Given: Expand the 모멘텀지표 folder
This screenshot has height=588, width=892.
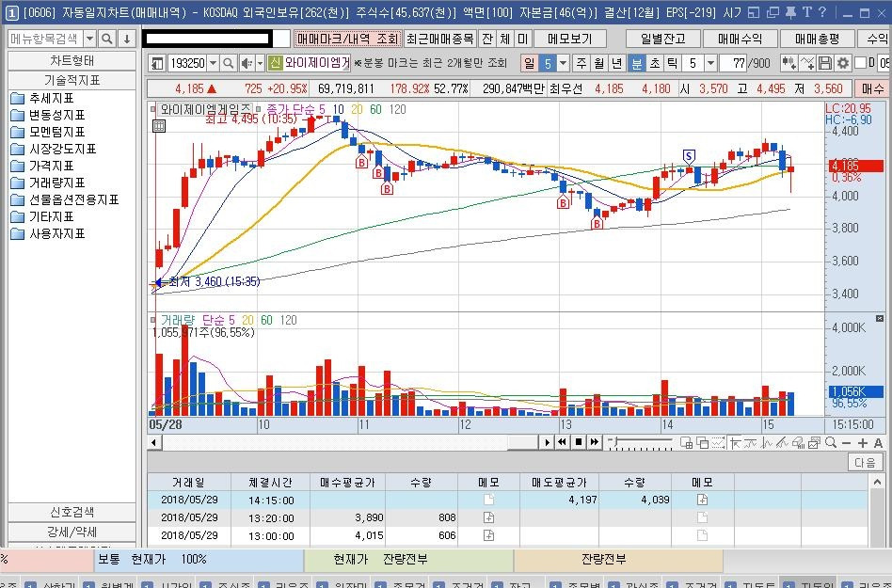Looking at the screenshot, I should coord(48,132).
